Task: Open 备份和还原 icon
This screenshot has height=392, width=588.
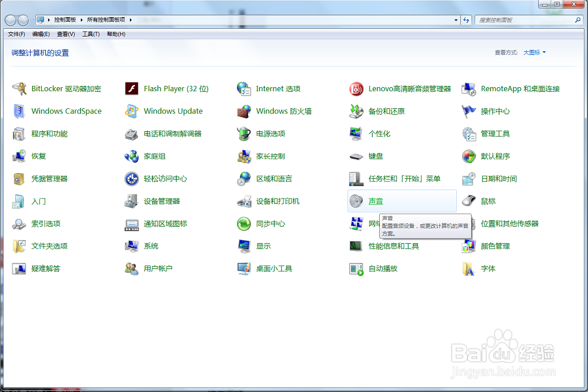Action: coord(356,111)
